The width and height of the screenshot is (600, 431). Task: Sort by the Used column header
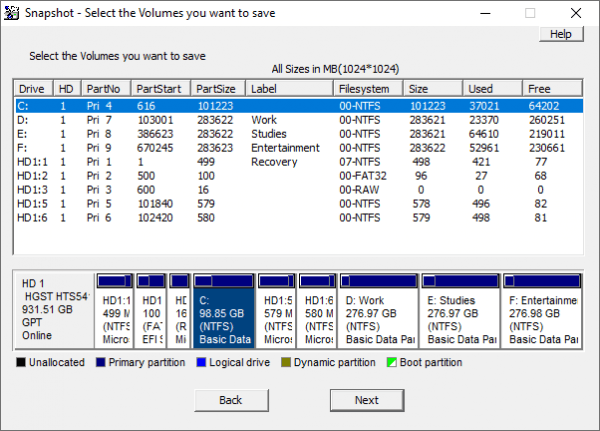pos(493,89)
